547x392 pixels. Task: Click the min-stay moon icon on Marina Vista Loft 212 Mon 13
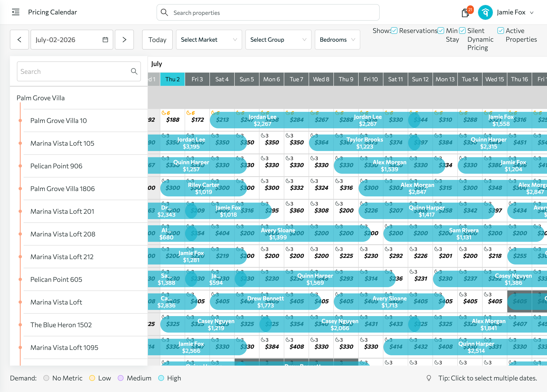tap(437, 249)
